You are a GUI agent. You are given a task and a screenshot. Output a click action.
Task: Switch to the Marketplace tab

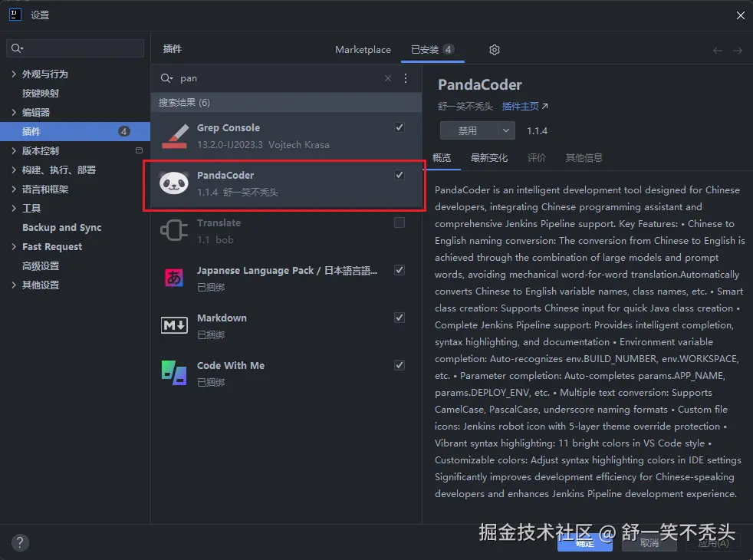tap(363, 49)
